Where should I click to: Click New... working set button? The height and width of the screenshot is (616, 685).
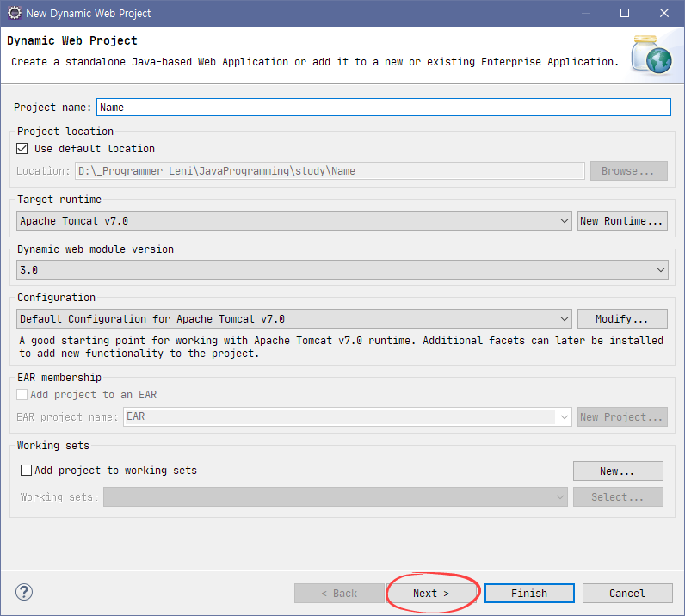[618, 471]
